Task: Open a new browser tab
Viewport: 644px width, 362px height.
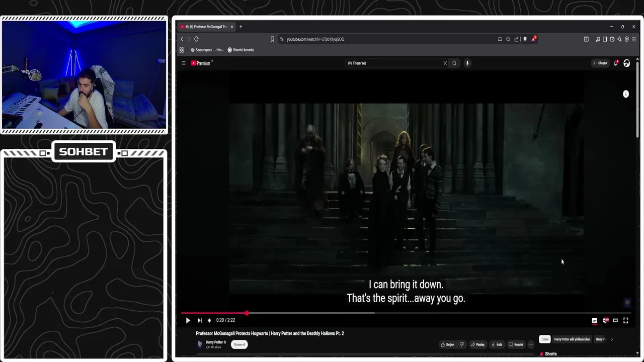Action: pos(240,27)
